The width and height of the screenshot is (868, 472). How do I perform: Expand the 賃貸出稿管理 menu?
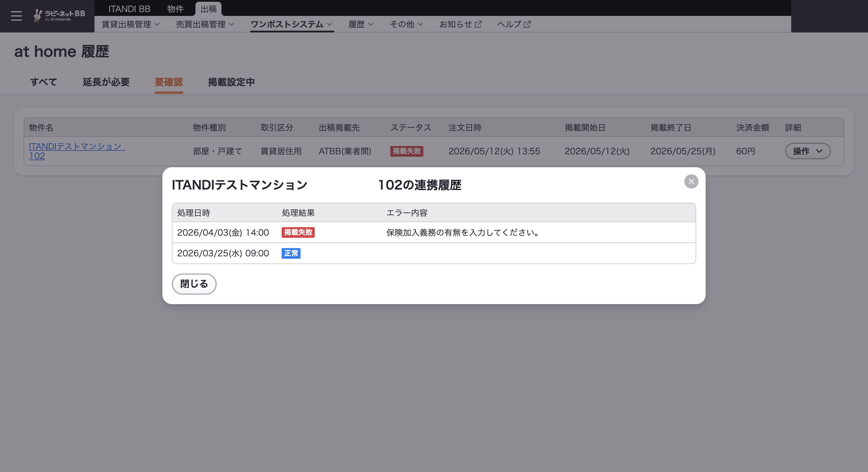(130, 24)
